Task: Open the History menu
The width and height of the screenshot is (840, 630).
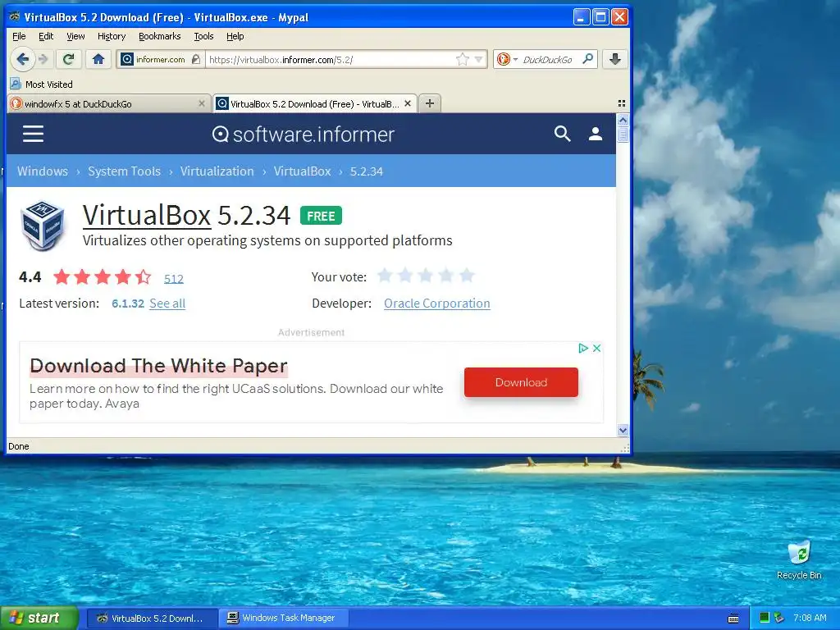Action: click(112, 36)
